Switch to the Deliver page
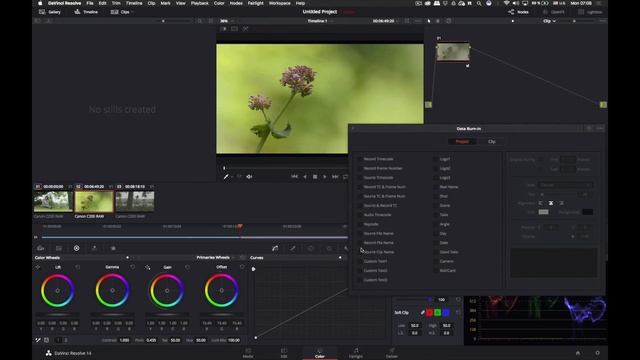The height and width of the screenshot is (360, 640). click(x=391, y=353)
